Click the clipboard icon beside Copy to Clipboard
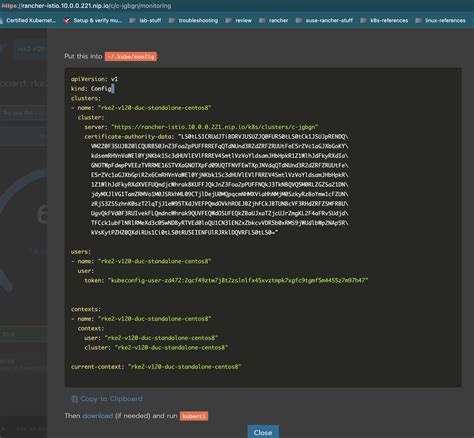Viewport: 474px width, 438px height. pyautogui.click(x=74, y=399)
